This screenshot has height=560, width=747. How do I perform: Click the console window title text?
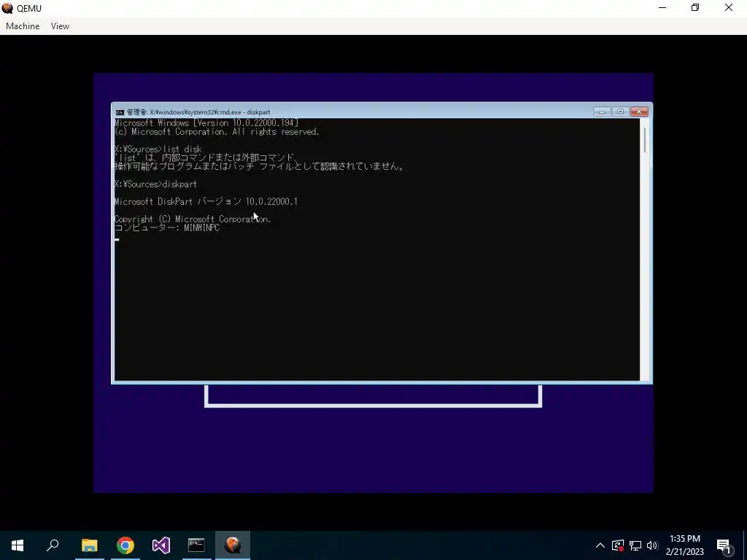[198, 112]
